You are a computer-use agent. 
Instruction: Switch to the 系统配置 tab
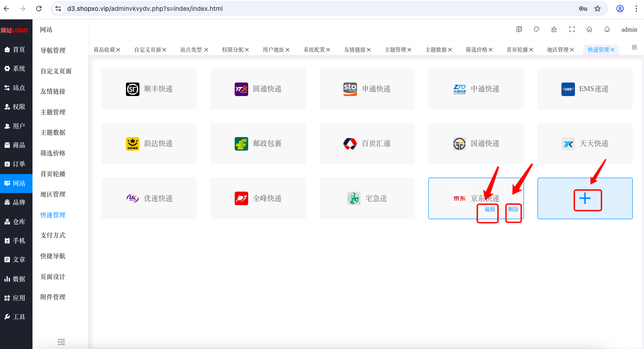coord(314,50)
